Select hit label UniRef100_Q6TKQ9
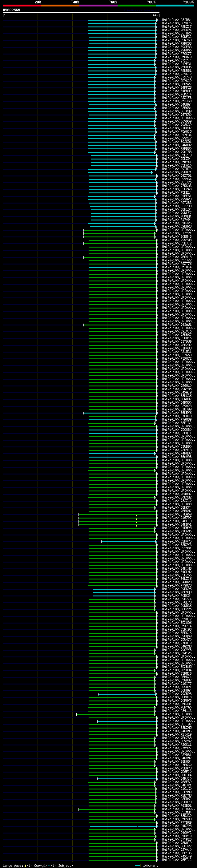The height and width of the screenshot is (868, 197). pos(177,111)
